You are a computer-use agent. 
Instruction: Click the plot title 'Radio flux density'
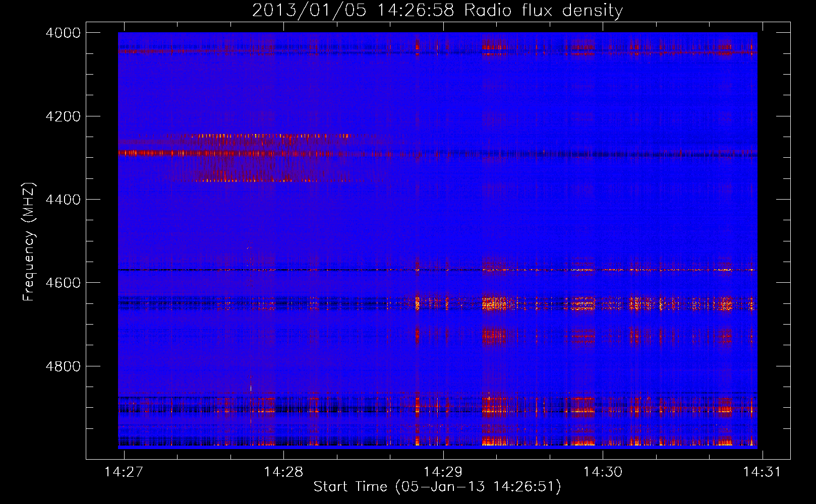click(544, 11)
